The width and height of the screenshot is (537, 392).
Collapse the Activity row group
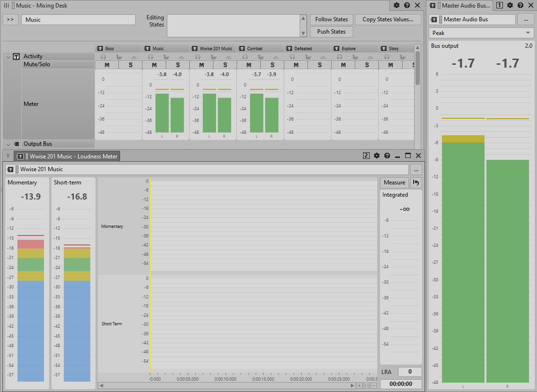click(x=8, y=57)
